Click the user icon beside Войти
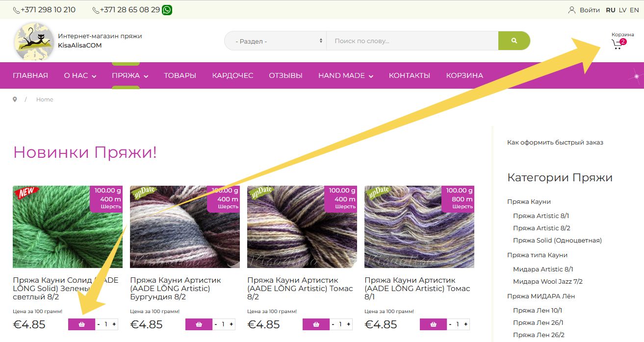Image resolution: width=644 pixels, height=342 pixels. point(572,10)
